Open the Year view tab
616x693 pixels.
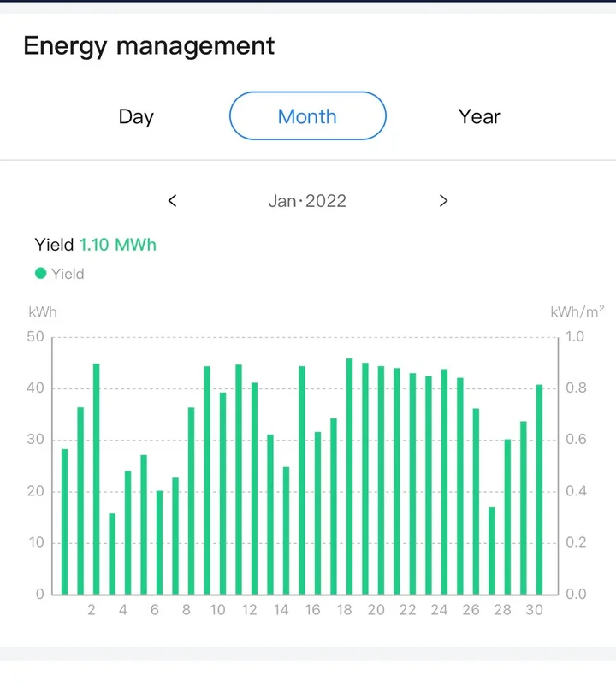(x=479, y=116)
